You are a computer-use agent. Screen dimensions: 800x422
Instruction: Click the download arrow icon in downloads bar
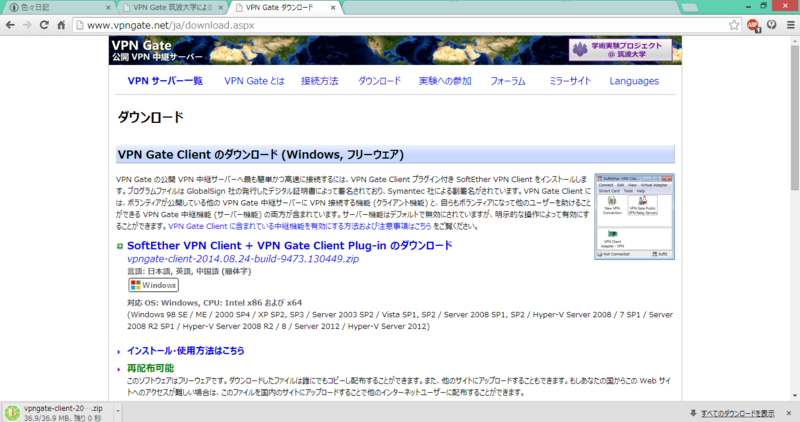point(693,413)
